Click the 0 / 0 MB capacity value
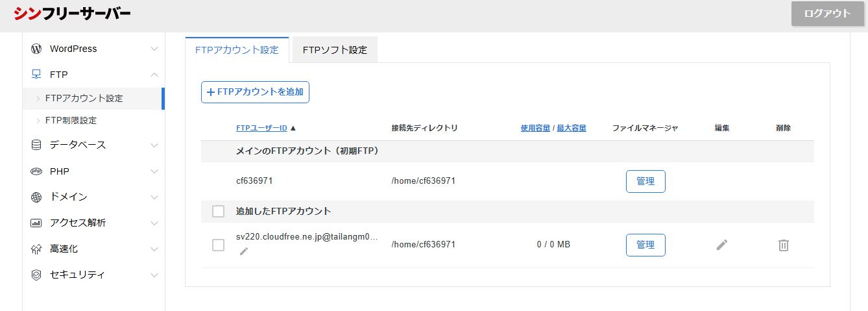The image size is (868, 311). click(x=553, y=245)
